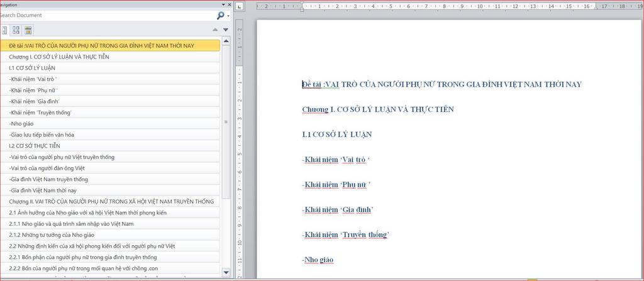Click document title line 'Đề tài :VAI TRÒ CỦA NGƯỜI PHỤ NỮ'
This screenshot has width=644, height=281.
(x=442, y=84)
